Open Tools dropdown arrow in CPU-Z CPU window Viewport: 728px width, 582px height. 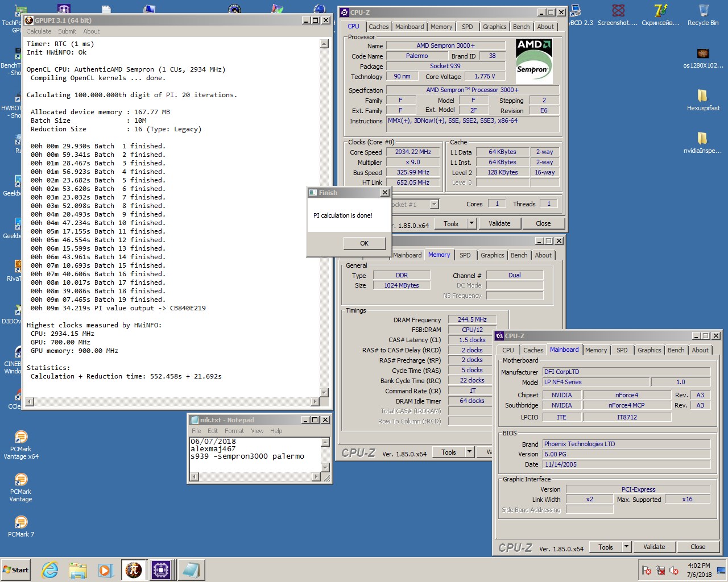471,223
